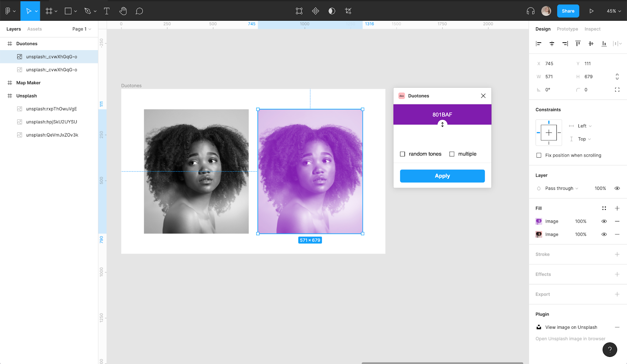This screenshot has height=364, width=627.
Task: Click Align vertical centers icon
Action: pos(591,43)
